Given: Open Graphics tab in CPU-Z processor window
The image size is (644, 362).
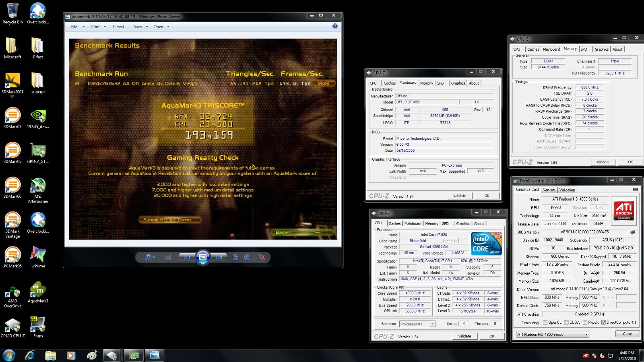Looking at the screenshot, I should click(x=463, y=223).
